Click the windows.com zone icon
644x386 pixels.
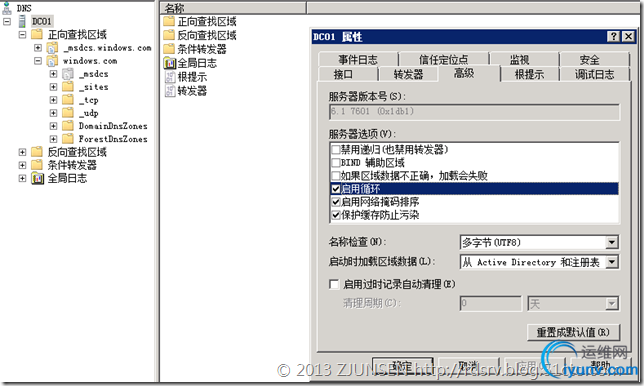click(52, 61)
